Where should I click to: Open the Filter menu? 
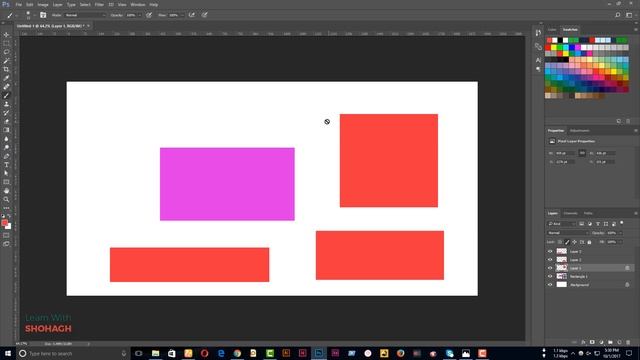pos(99,4)
